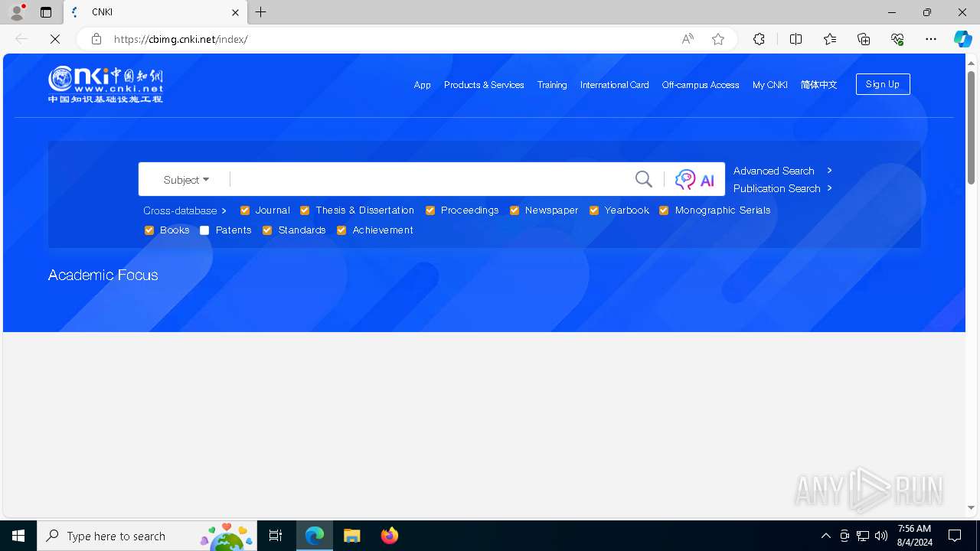Stop loading the page
This screenshot has height=551, width=980.
(55, 39)
